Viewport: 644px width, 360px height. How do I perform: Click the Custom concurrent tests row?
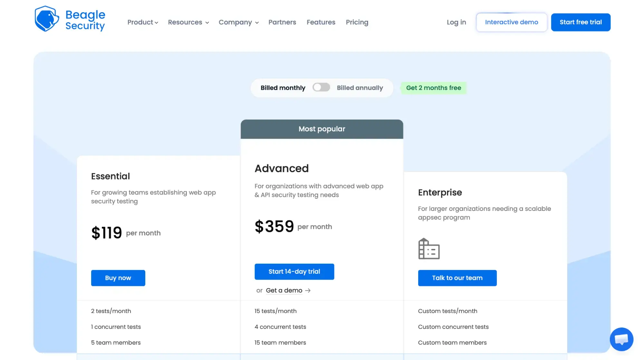pos(453,327)
